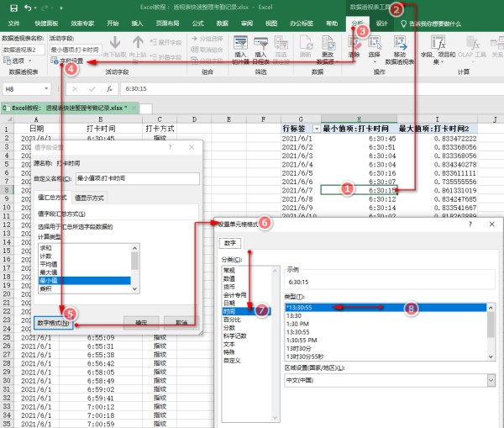Click the Select All corner of the sheet
The height and width of the screenshot is (428, 504).
coord(7,119)
